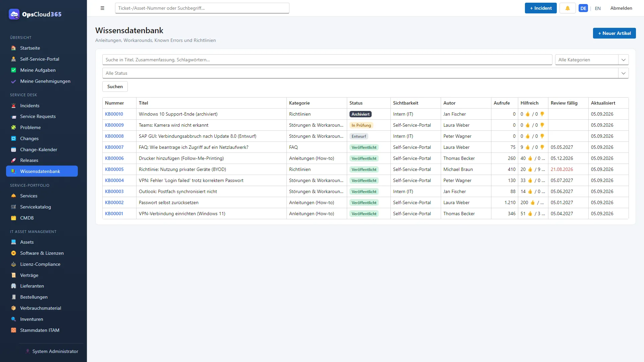Click the Stammdaten ITAM icon
Image resolution: width=644 pixels, height=362 pixels.
click(x=13, y=330)
